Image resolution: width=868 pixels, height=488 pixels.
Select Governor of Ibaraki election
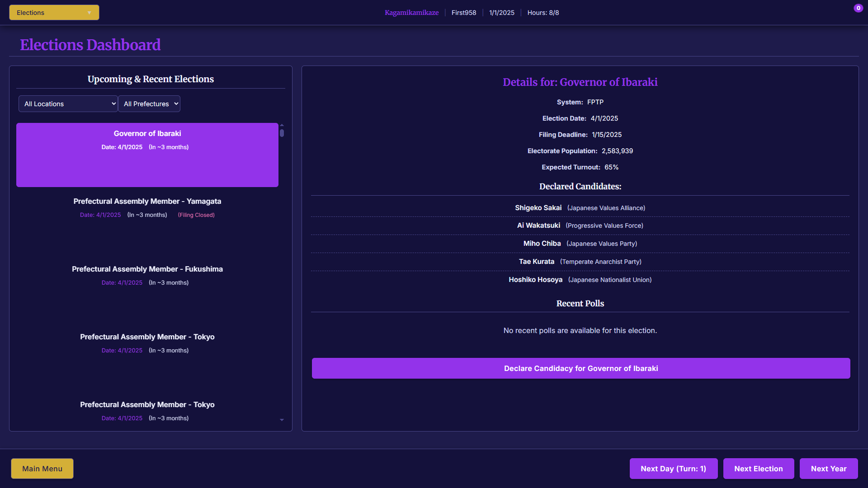click(147, 155)
